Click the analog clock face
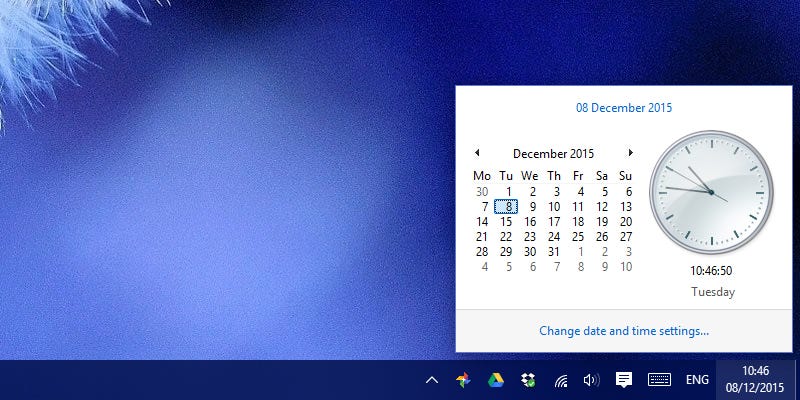 711,192
